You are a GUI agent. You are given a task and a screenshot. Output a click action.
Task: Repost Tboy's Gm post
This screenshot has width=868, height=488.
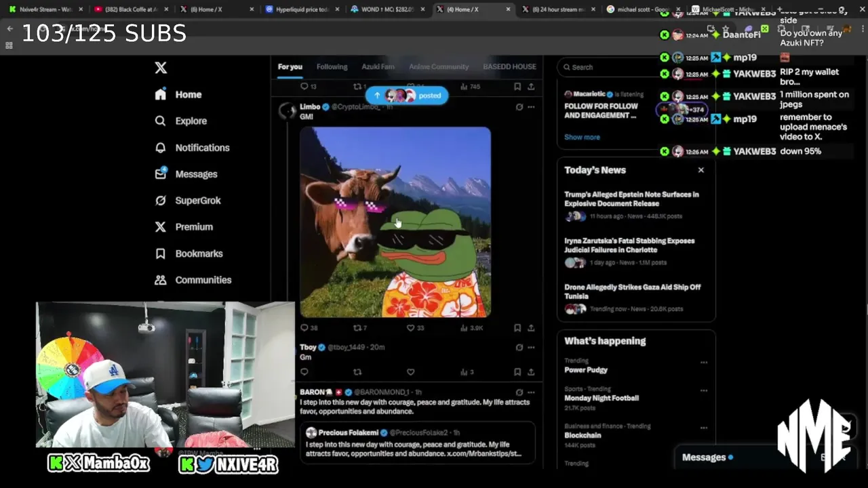(x=357, y=372)
